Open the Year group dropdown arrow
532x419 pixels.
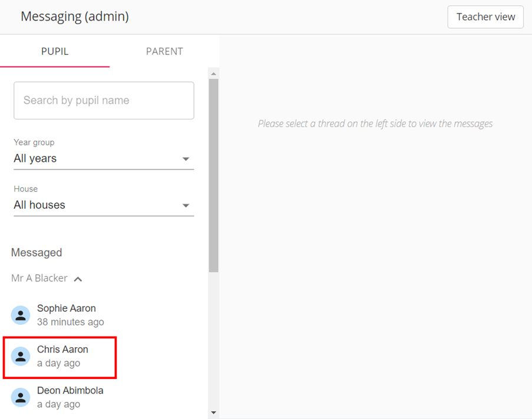coord(186,159)
